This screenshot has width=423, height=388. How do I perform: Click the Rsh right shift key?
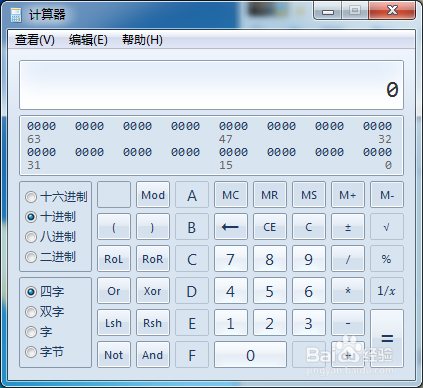tap(153, 323)
